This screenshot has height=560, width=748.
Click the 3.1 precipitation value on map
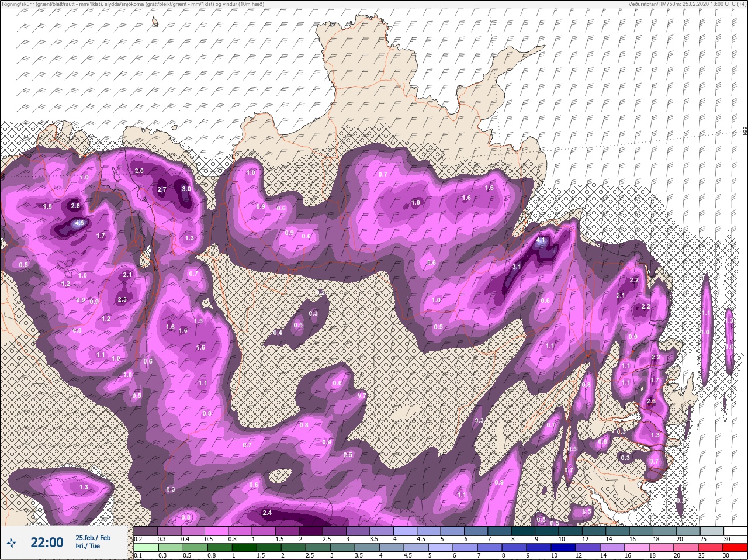click(517, 267)
